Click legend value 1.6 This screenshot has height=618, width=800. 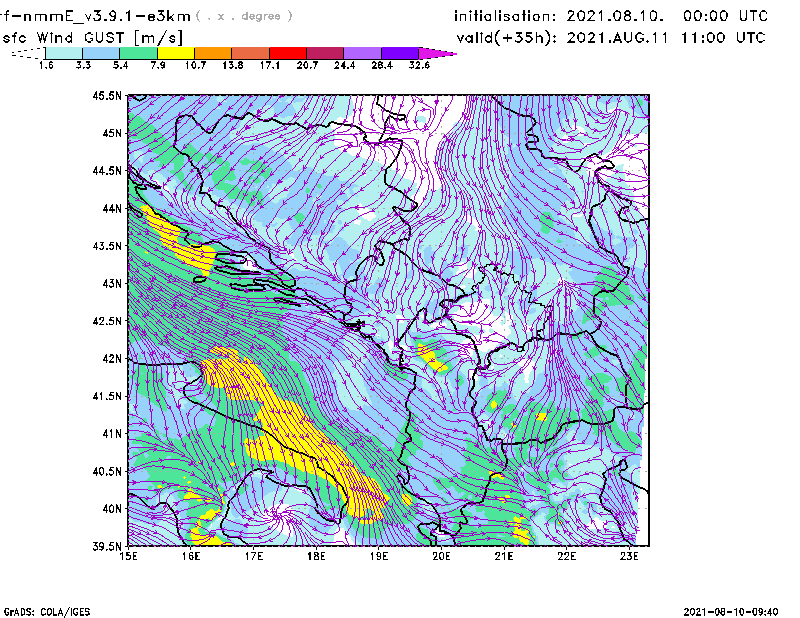click(x=46, y=65)
